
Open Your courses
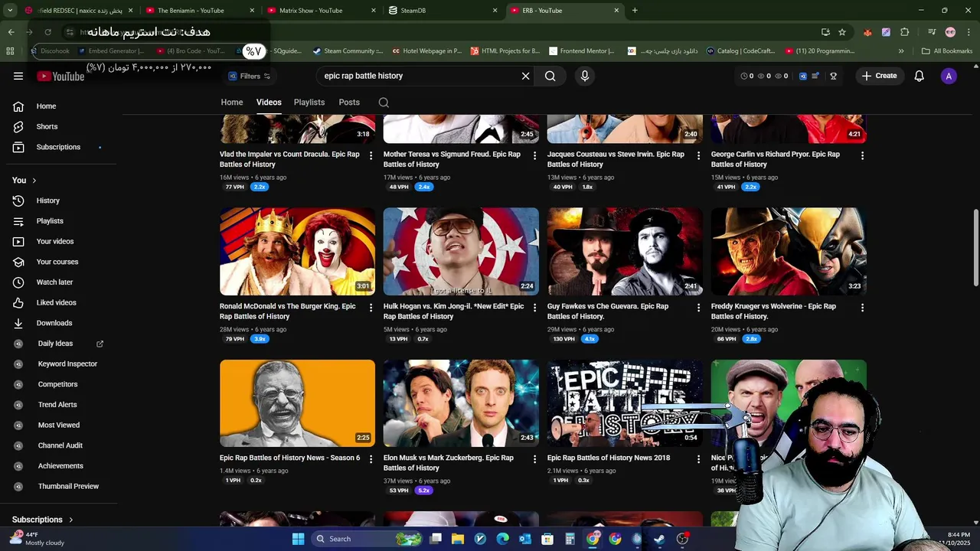click(x=58, y=262)
